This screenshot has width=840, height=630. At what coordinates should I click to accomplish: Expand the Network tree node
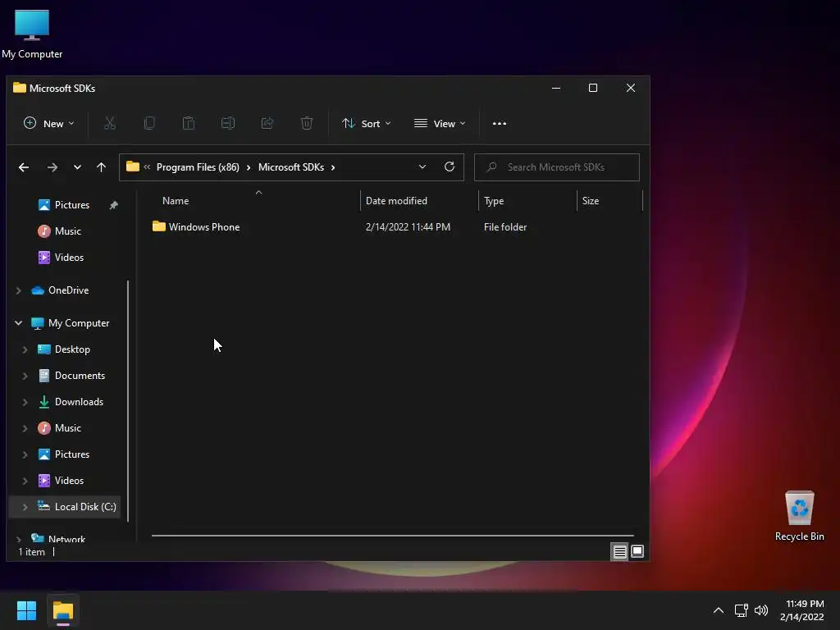[18, 539]
